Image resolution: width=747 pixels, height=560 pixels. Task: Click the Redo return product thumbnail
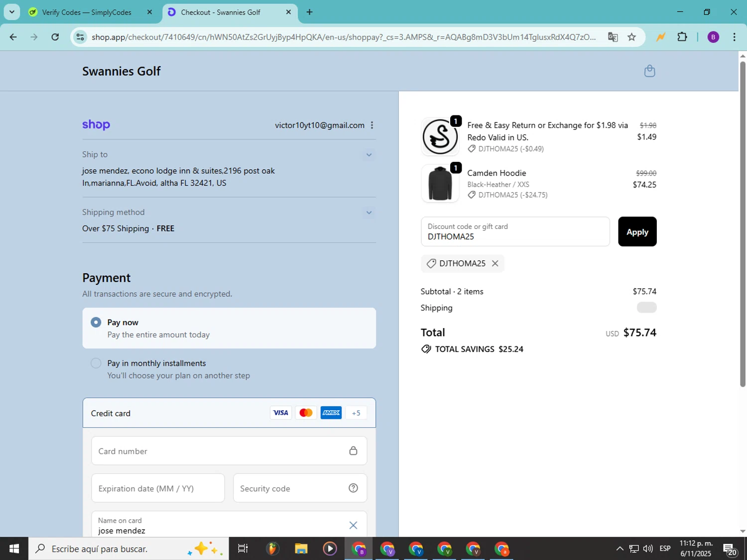click(x=440, y=136)
